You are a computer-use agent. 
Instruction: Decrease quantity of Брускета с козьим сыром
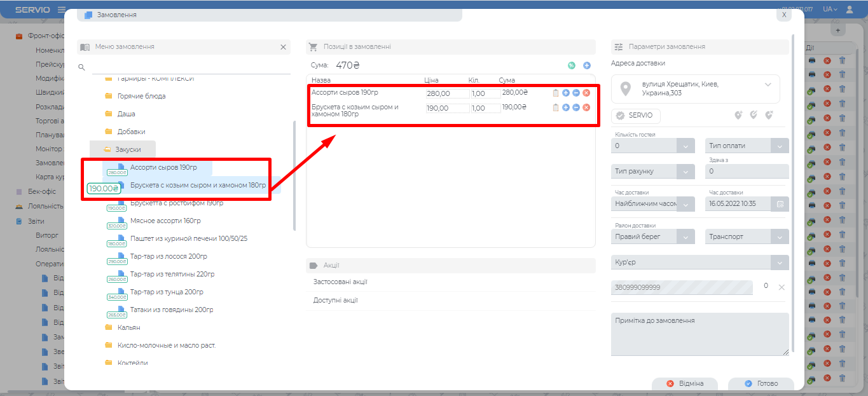(x=576, y=108)
